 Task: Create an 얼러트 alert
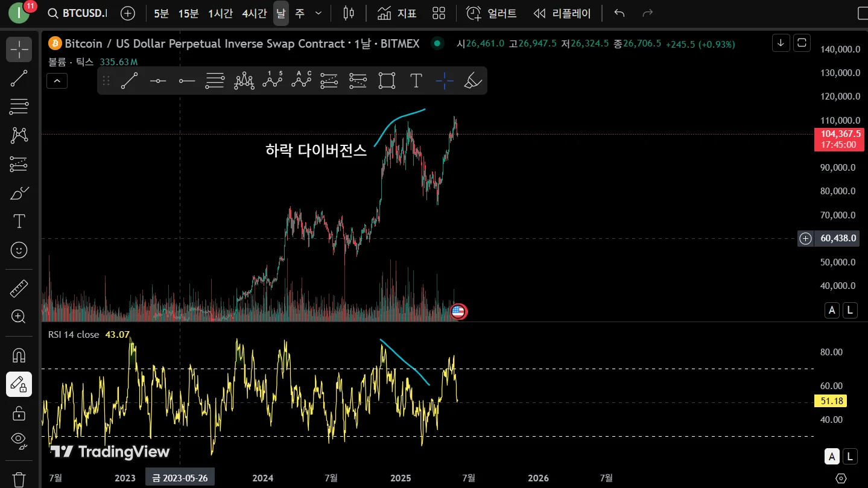coord(492,13)
